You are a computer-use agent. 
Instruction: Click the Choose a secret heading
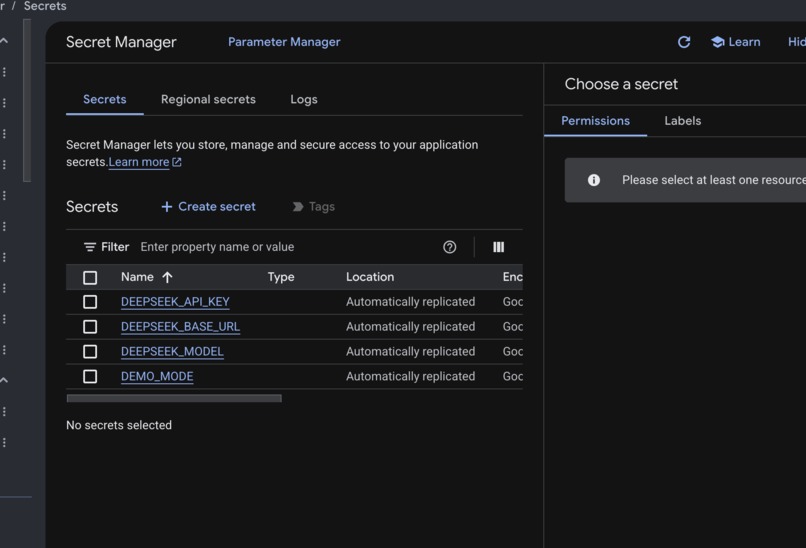point(621,84)
